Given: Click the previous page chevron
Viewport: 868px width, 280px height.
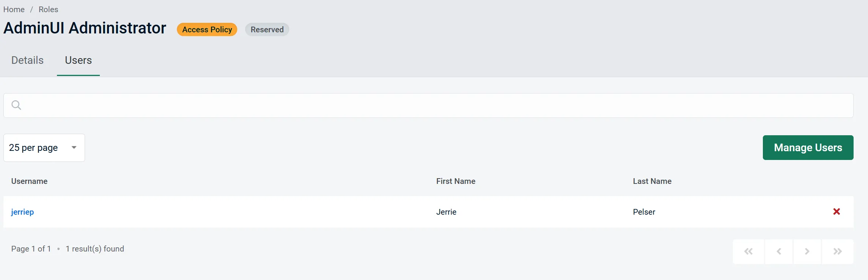Looking at the screenshot, I should pyautogui.click(x=778, y=251).
